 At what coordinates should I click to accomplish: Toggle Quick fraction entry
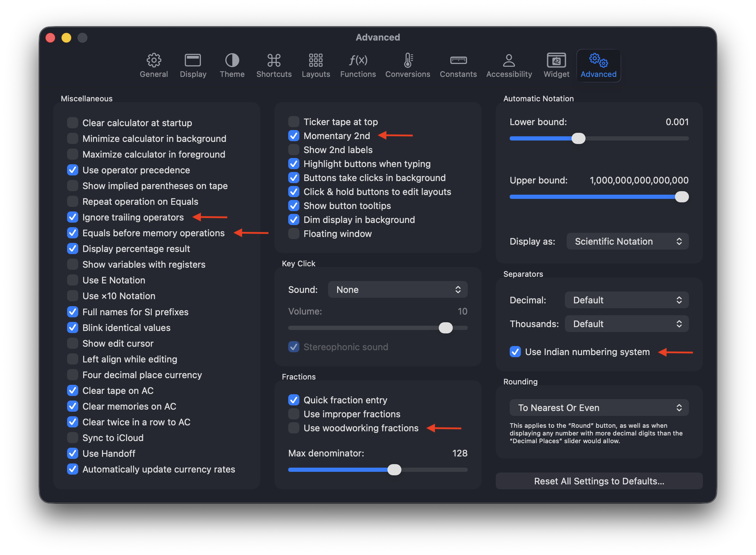coord(294,400)
